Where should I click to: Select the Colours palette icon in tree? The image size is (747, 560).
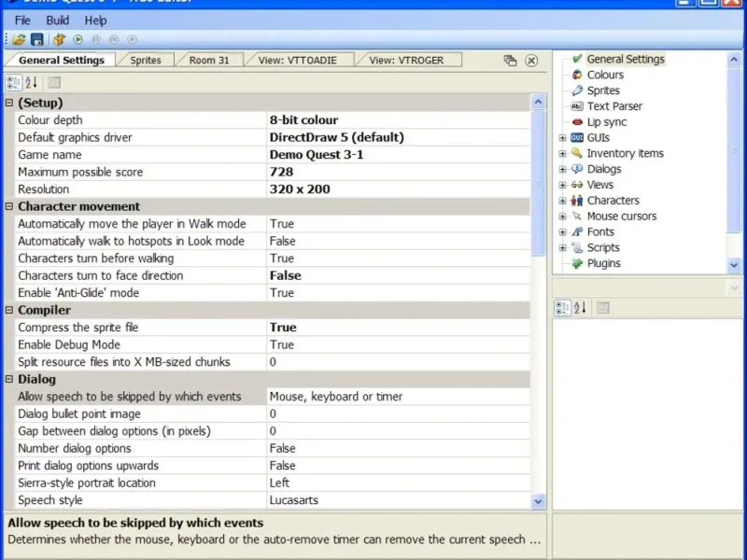point(577,75)
